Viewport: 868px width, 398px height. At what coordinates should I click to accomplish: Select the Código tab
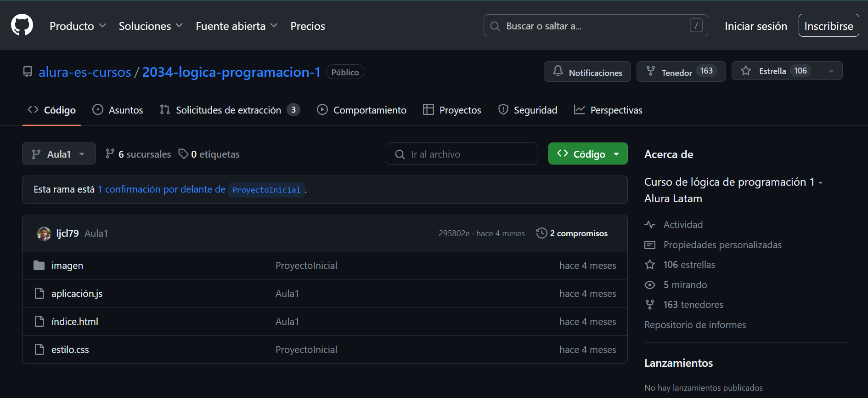(51, 110)
